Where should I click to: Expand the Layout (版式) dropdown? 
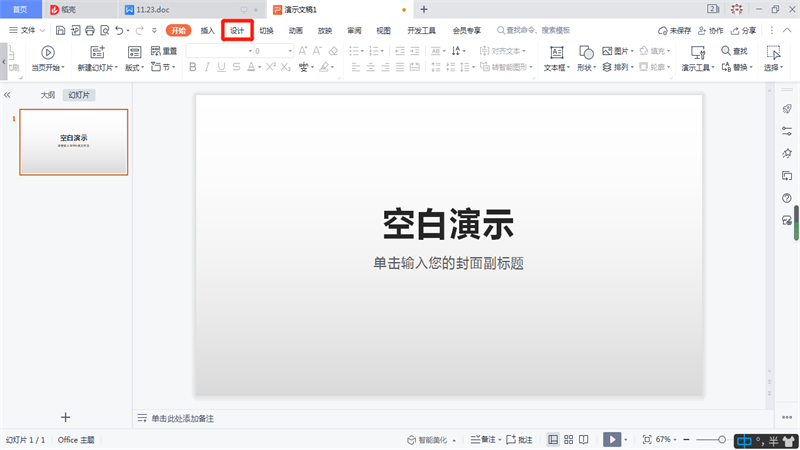point(135,67)
